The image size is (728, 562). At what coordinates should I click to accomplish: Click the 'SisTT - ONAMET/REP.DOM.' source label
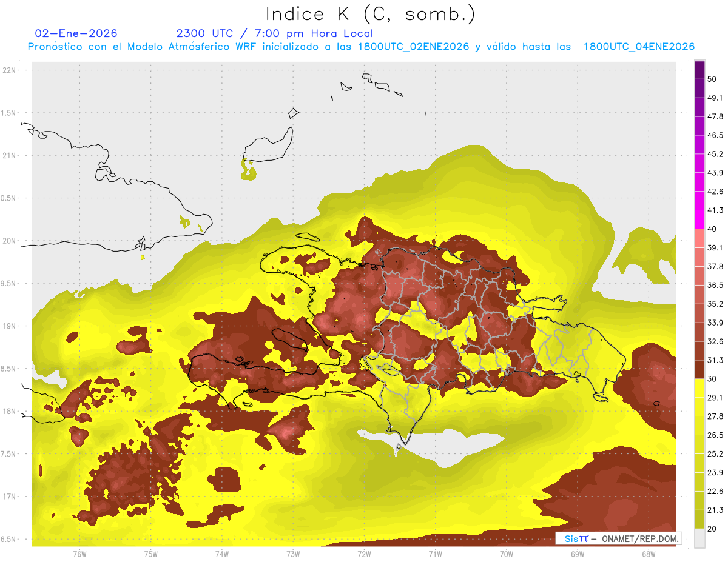click(619, 538)
